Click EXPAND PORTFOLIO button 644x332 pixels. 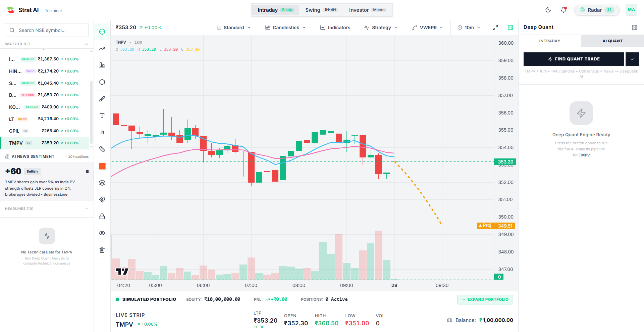pos(485,299)
